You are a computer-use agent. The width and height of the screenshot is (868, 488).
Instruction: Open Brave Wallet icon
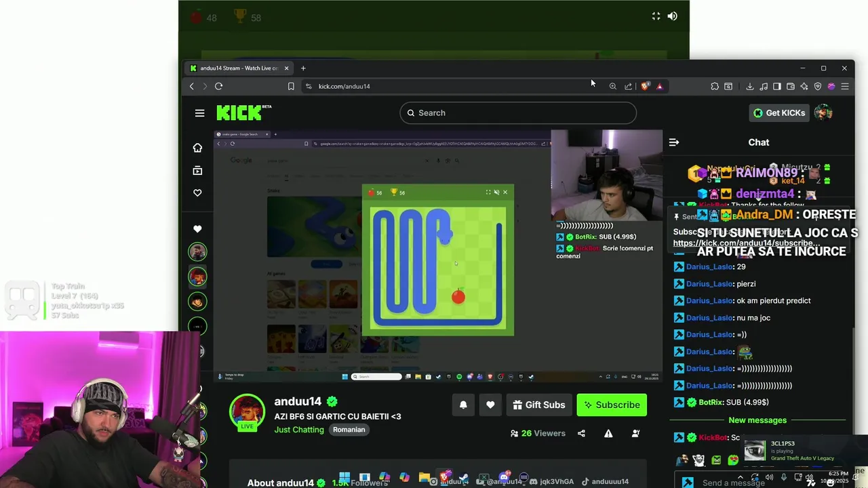791,86
